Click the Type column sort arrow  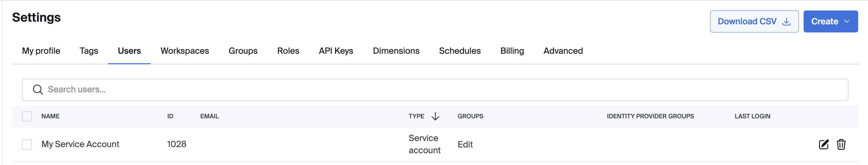click(435, 116)
